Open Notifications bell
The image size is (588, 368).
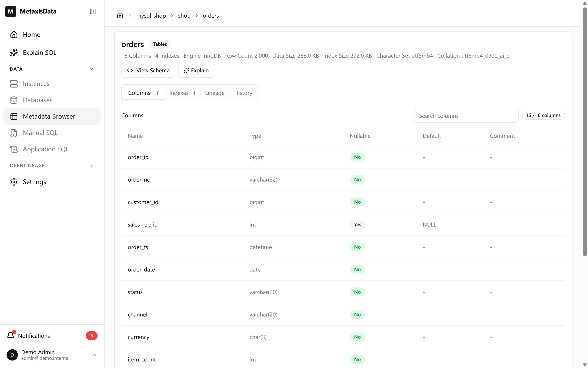10,336
